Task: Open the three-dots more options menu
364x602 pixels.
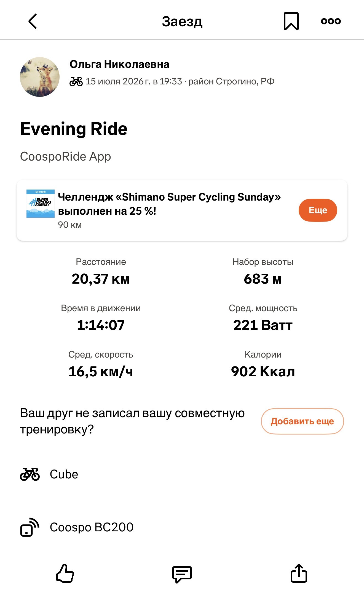Action: point(331,21)
